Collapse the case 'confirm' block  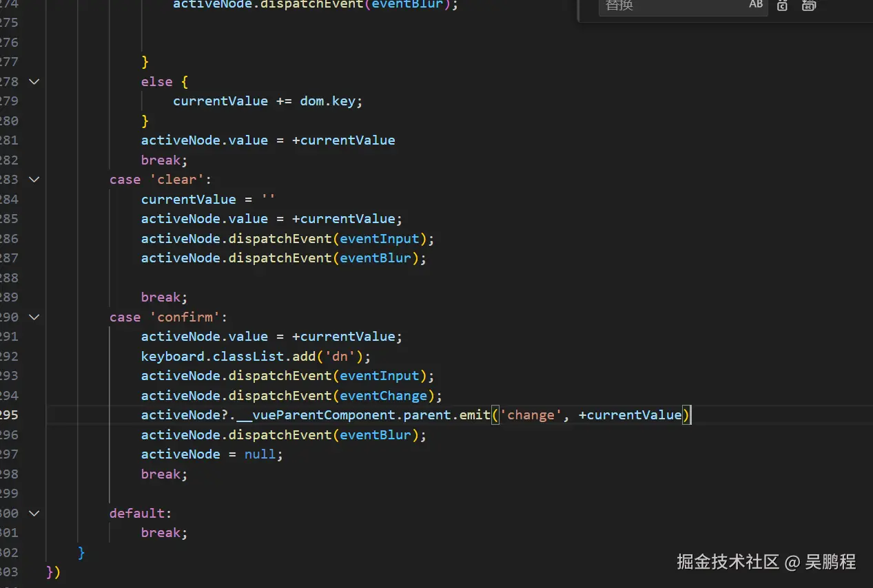[x=33, y=317]
